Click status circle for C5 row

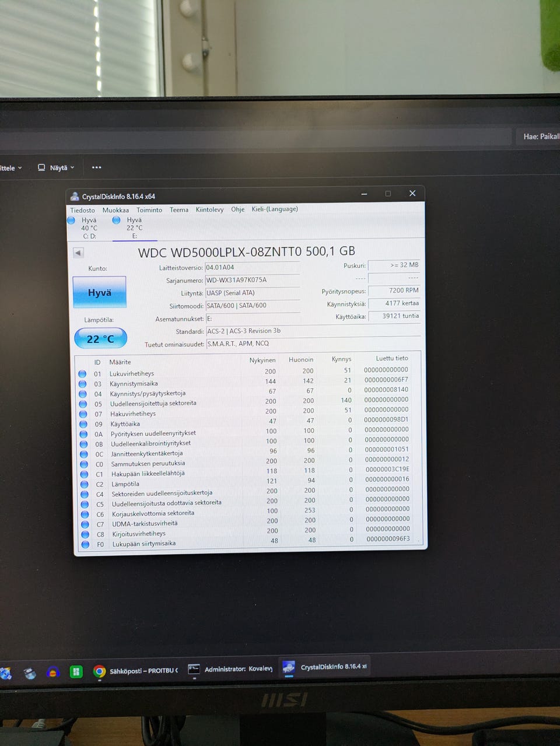click(85, 505)
